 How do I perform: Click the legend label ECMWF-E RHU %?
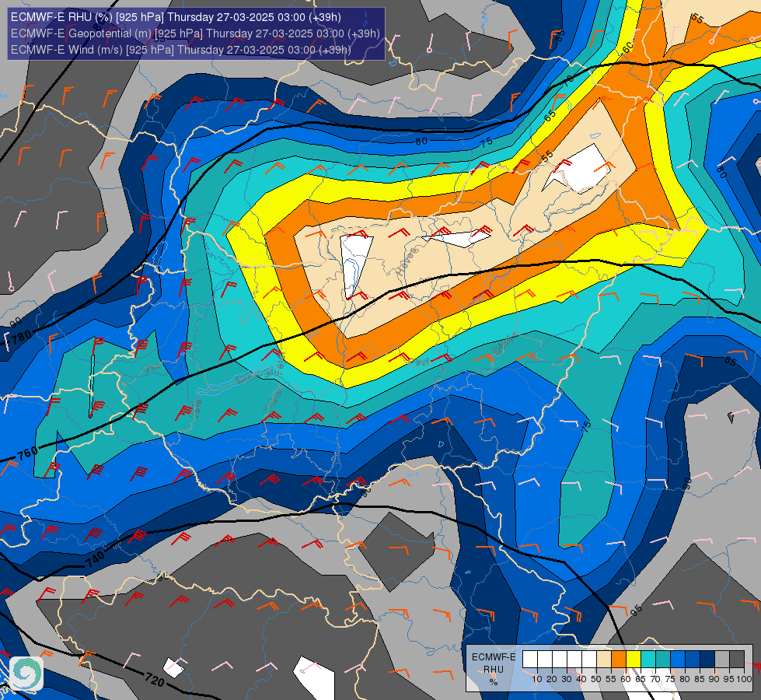(494, 669)
